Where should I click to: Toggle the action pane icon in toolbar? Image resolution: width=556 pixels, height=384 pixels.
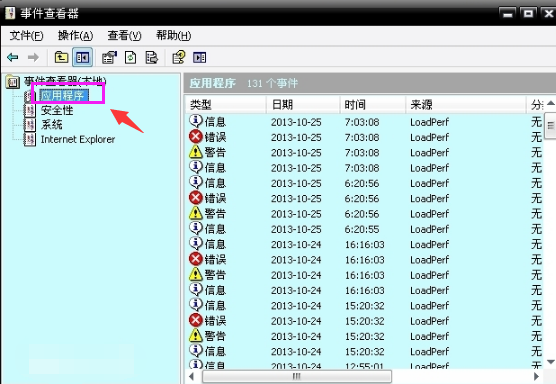(200, 57)
